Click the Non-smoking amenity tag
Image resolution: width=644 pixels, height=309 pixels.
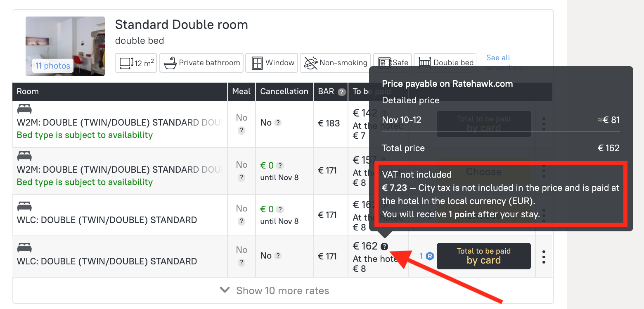coord(335,63)
